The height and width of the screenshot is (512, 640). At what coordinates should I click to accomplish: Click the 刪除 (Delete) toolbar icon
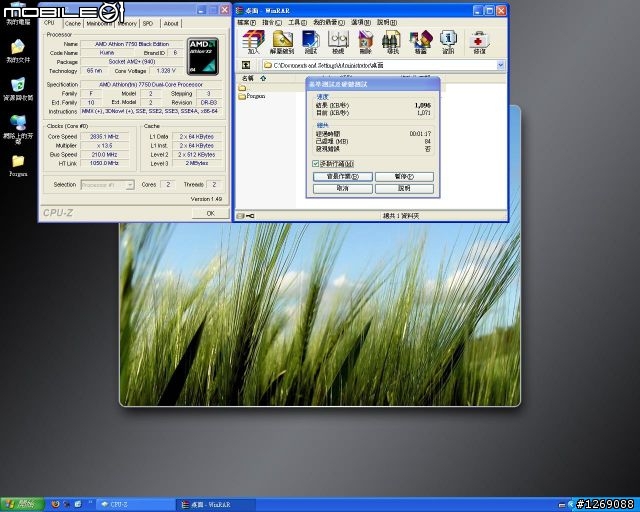[365, 42]
